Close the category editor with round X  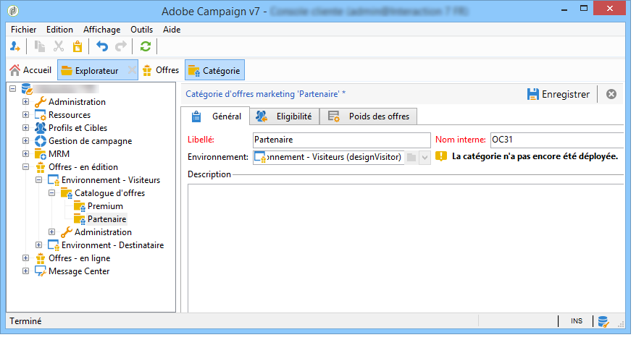611,94
